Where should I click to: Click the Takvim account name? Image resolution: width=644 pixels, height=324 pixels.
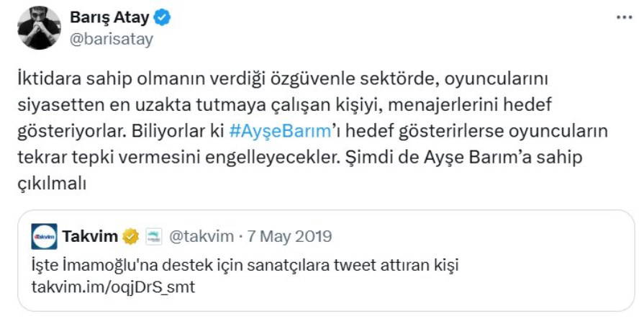pos(90,236)
